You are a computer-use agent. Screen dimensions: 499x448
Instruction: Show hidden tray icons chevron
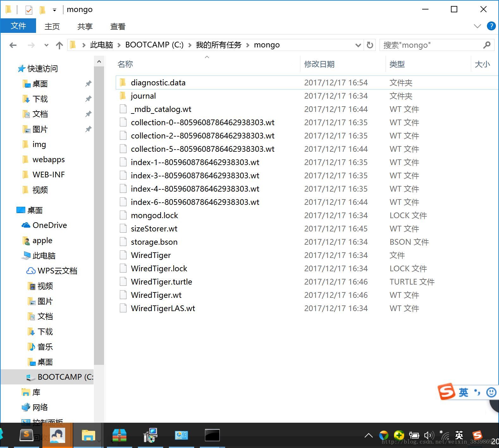368,436
